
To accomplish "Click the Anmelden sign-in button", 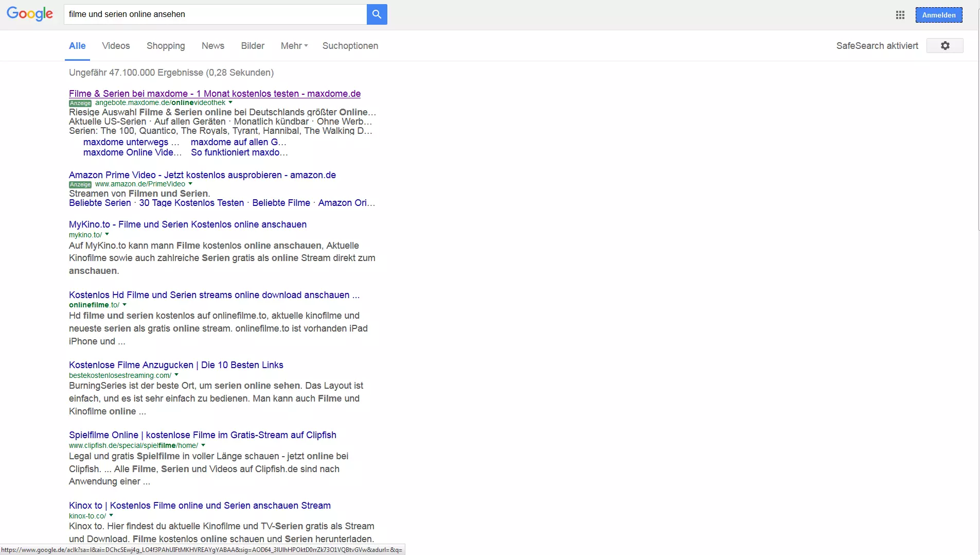I will coord(939,15).
